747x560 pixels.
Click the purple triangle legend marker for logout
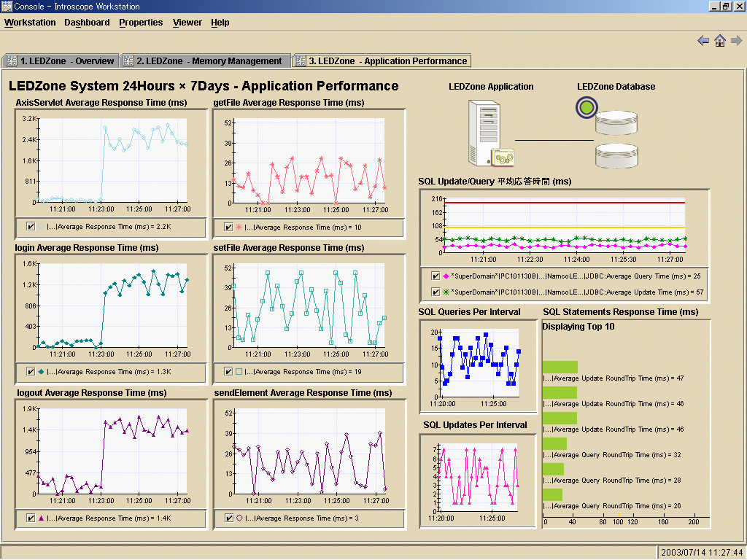pyautogui.click(x=41, y=518)
